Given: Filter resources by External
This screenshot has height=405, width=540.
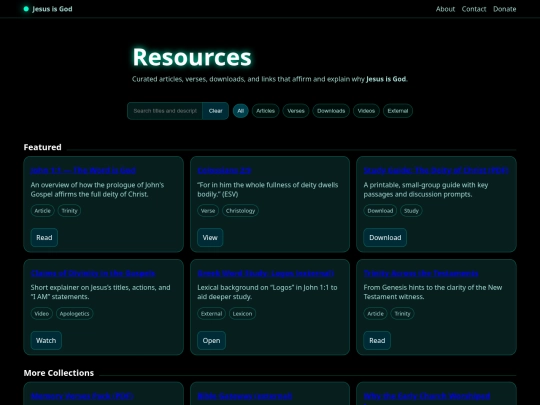Looking at the screenshot, I should (398, 111).
